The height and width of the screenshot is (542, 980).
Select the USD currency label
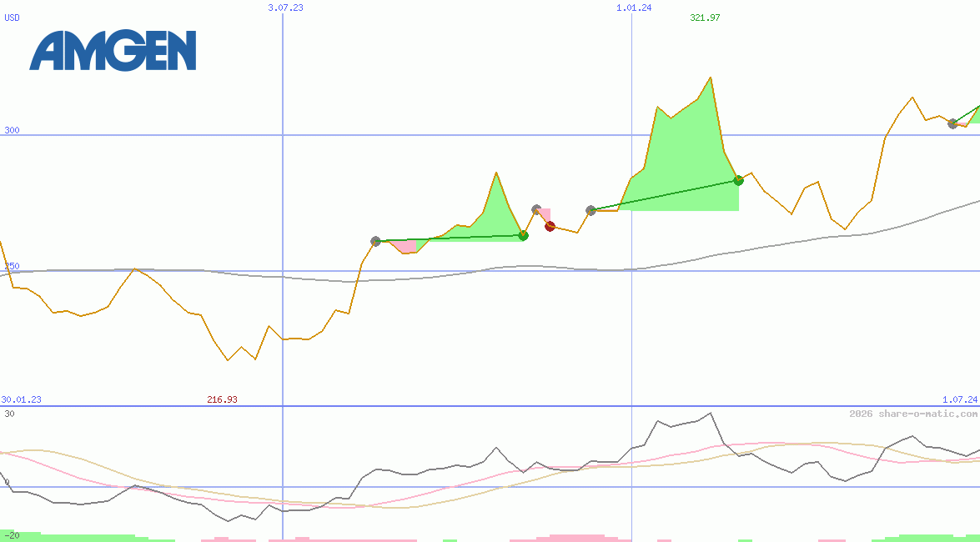tap(11, 18)
